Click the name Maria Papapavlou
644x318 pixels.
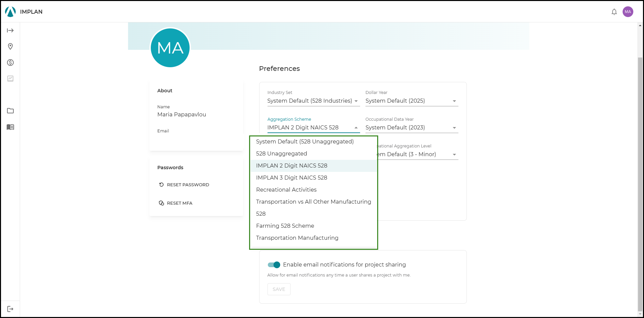click(x=182, y=114)
